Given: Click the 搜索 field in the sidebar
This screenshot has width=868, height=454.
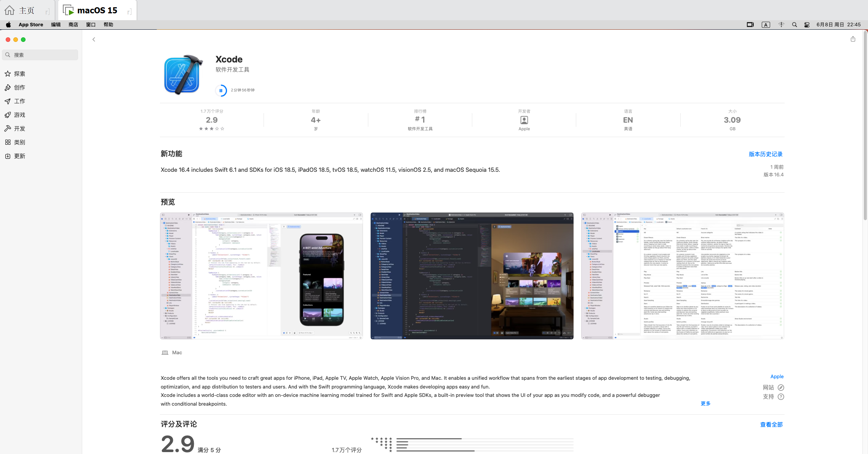Looking at the screenshot, I should (x=40, y=54).
